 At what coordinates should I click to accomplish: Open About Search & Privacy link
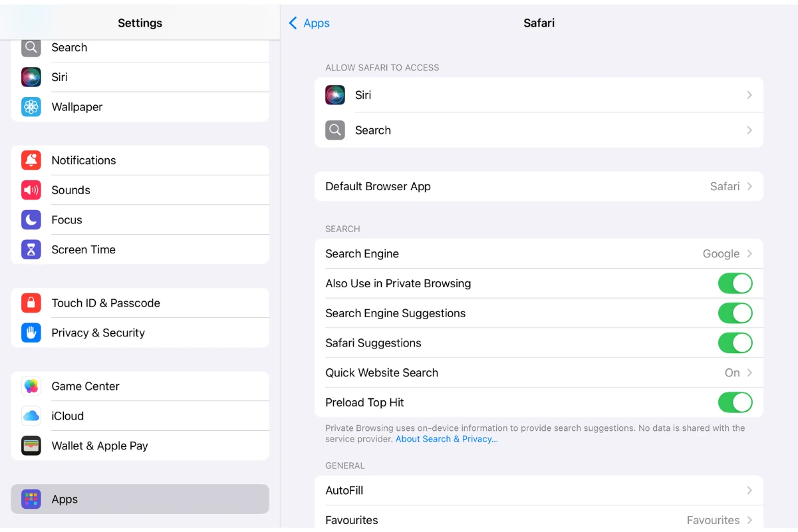click(447, 439)
